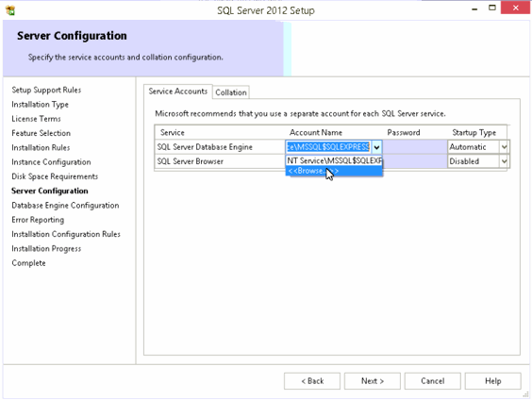The width and height of the screenshot is (532, 400).
Task: Cancel the SQL Server setup
Action: 433,381
